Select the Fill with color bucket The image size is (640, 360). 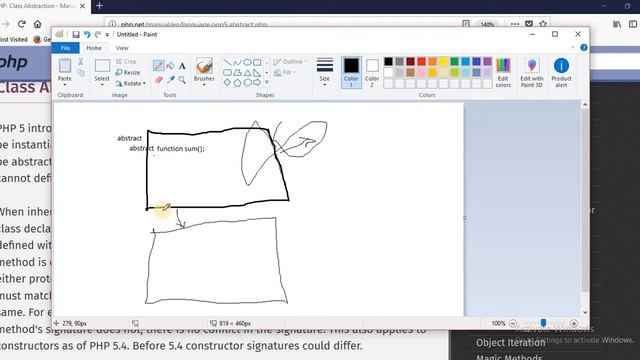171,65
